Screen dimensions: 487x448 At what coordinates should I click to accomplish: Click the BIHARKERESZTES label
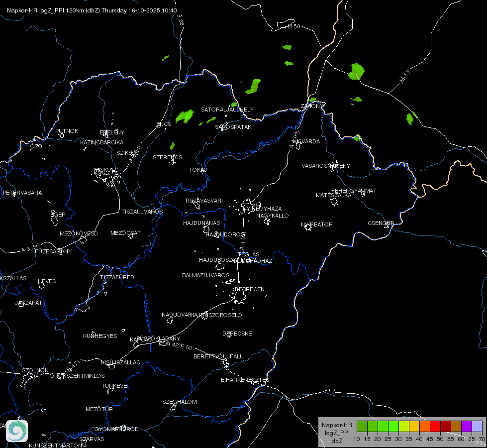(x=245, y=380)
